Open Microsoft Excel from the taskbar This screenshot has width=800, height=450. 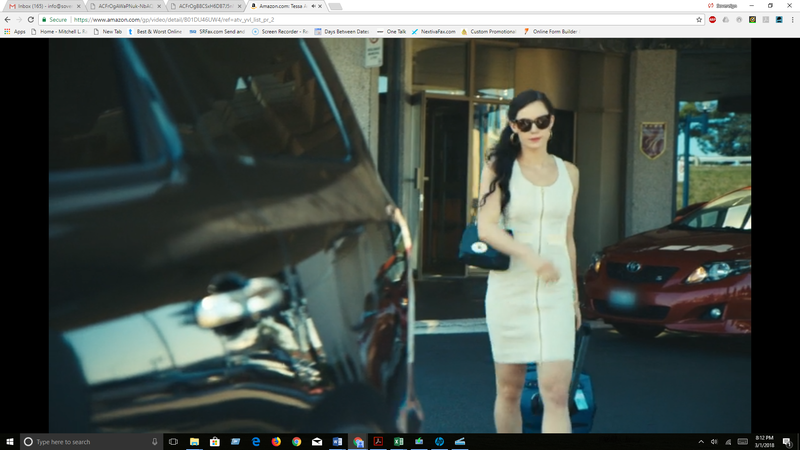click(398, 442)
